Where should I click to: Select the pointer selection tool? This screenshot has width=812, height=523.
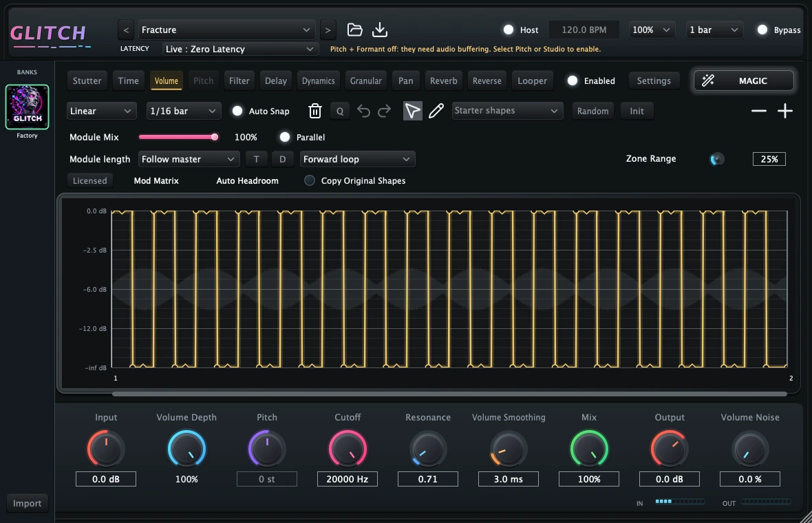coord(412,111)
